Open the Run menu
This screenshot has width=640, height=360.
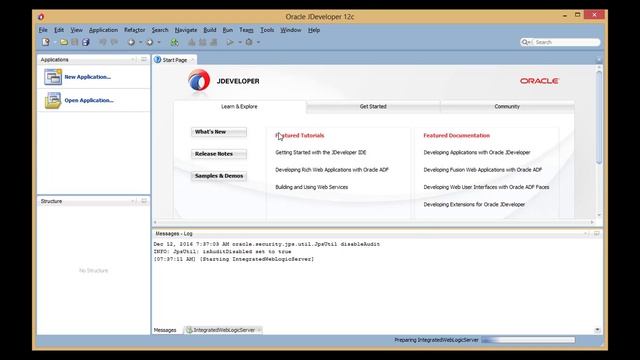(x=228, y=30)
